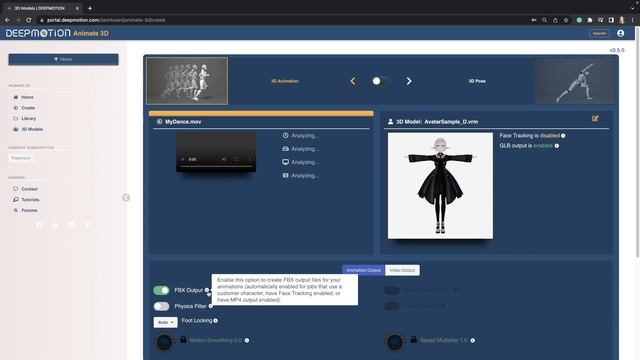Click the AvatarSample_D.vrm model preview image
The width and height of the screenshot is (640, 360).
tap(440, 185)
